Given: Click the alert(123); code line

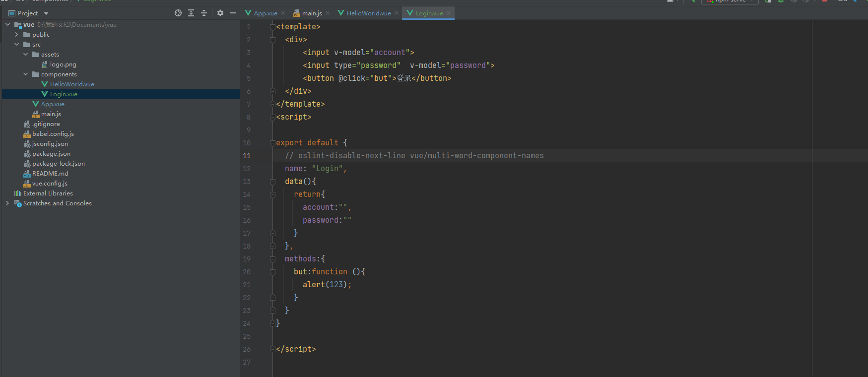Looking at the screenshot, I should coord(327,285).
